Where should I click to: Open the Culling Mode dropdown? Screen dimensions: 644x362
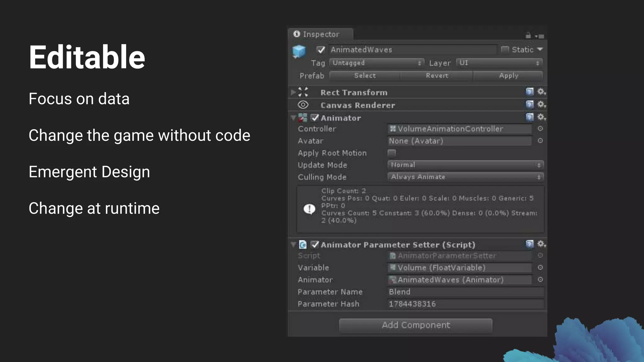pos(465,177)
